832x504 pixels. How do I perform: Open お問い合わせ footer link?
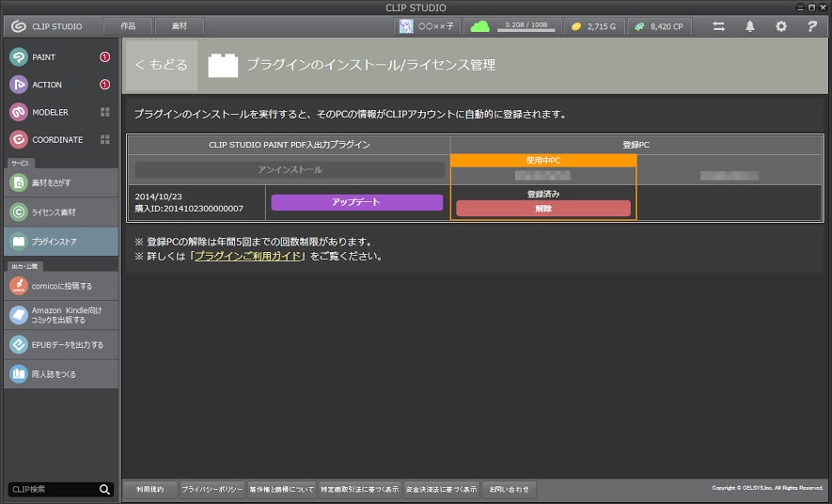pyautogui.click(x=509, y=489)
